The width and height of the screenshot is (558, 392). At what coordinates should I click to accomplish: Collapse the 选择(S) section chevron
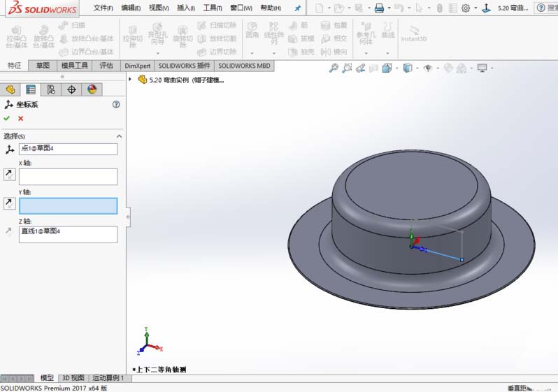[119, 136]
